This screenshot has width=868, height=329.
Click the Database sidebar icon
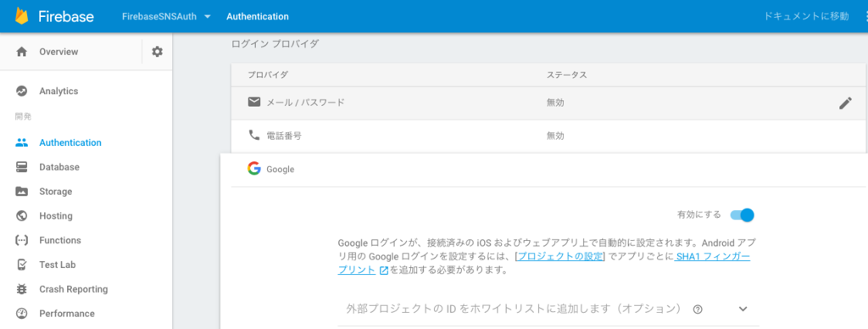pyautogui.click(x=21, y=167)
